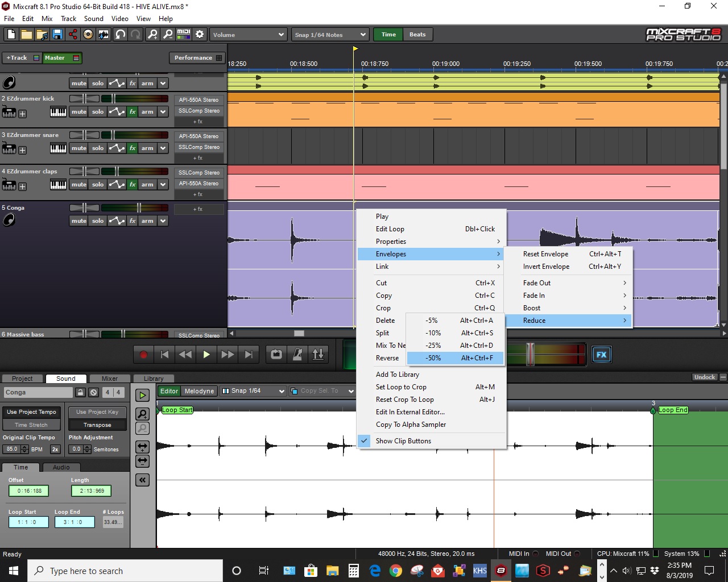Click the burn CD icon
The height and width of the screenshot is (582, 728).
(x=88, y=35)
